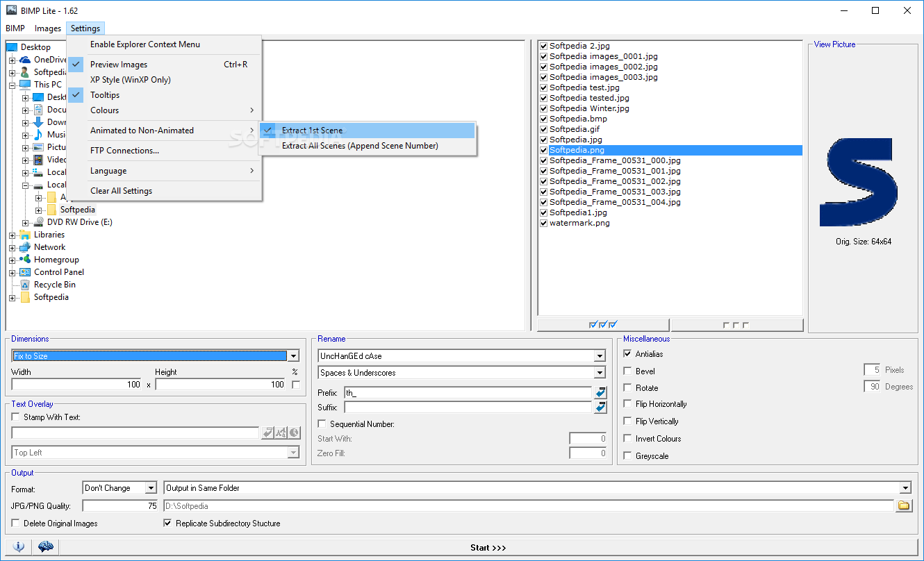Image resolution: width=924 pixels, height=561 pixels.
Task: Click the Network icon in the folder tree
Action: click(25, 247)
